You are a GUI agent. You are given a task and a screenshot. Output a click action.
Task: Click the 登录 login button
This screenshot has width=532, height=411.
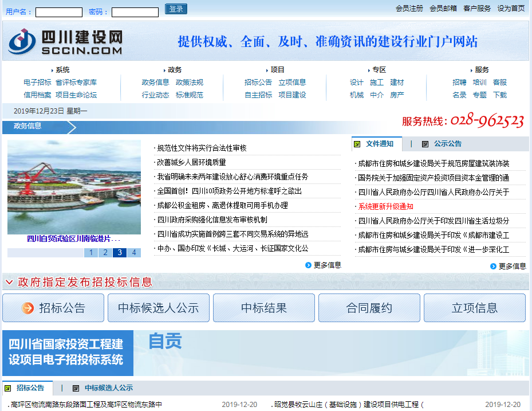pyautogui.click(x=175, y=9)
